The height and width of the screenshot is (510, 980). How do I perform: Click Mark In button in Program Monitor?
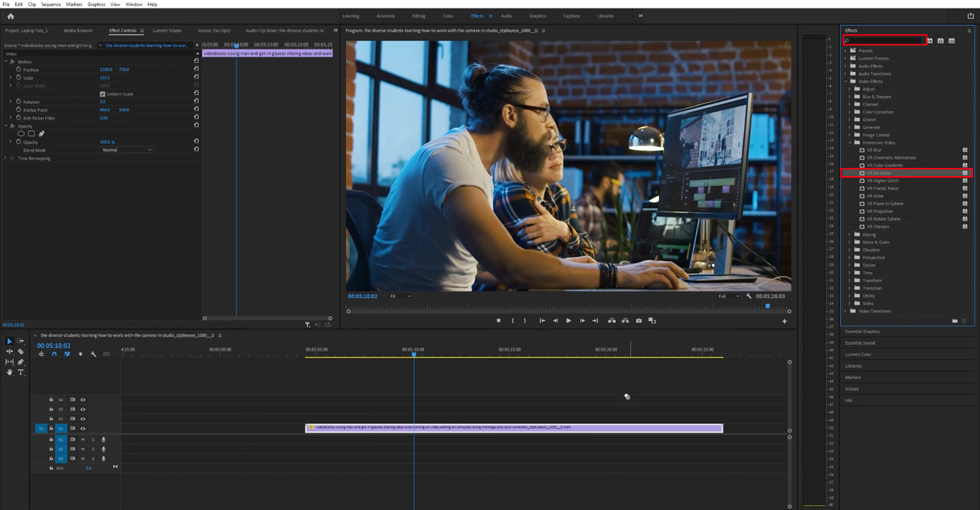coord(513,320)
